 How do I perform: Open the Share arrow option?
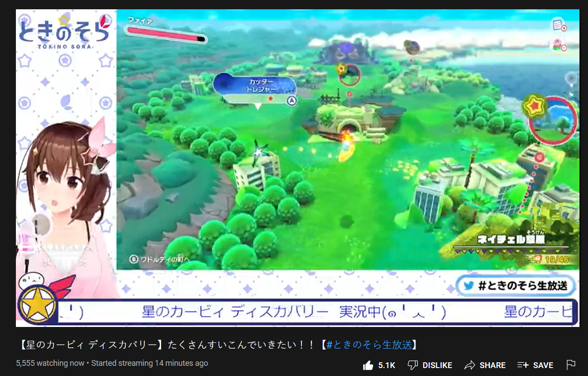click(469, 365)
